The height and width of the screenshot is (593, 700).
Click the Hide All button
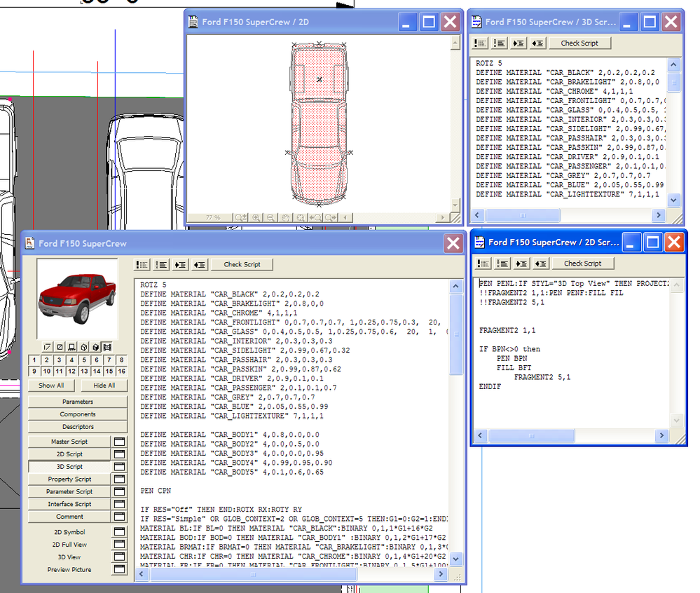coord(104,386)
